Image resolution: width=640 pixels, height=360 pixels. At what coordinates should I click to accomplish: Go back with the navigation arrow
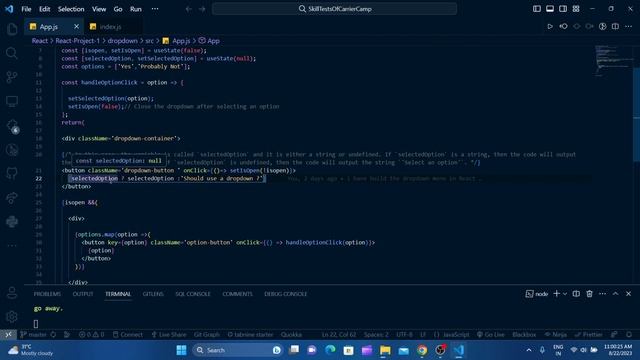click(189, 9)
